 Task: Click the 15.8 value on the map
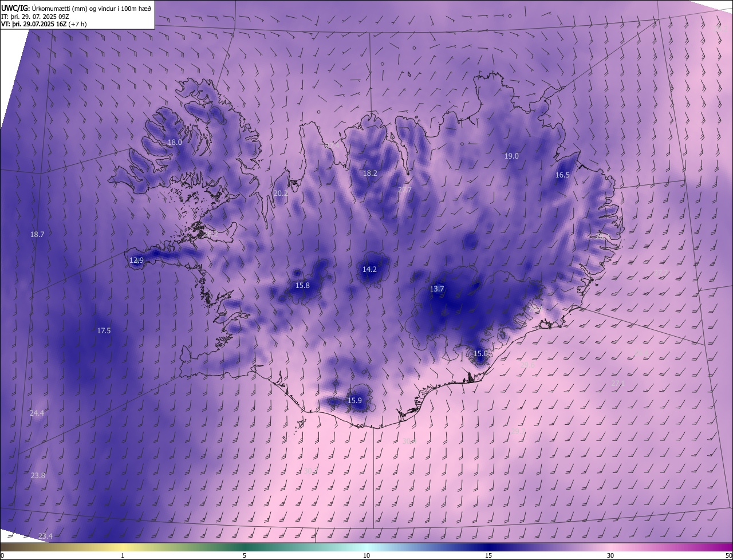pos(302,285)
